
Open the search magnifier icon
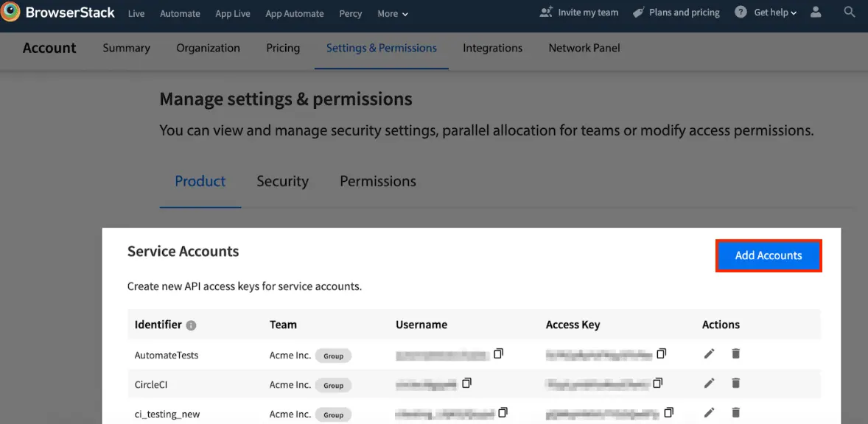(x=850, y=13)
